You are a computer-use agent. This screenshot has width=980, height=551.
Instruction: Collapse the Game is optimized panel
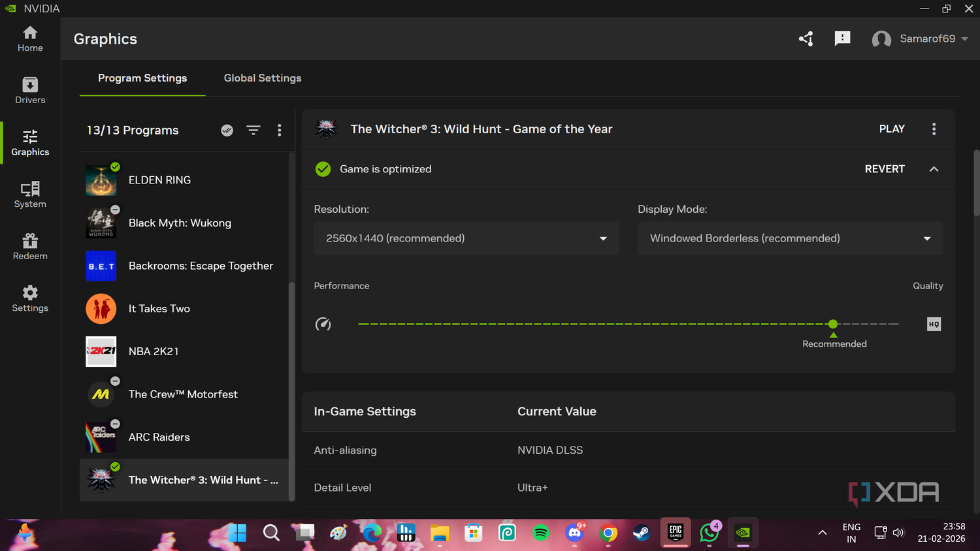click(x=934, y=169)
